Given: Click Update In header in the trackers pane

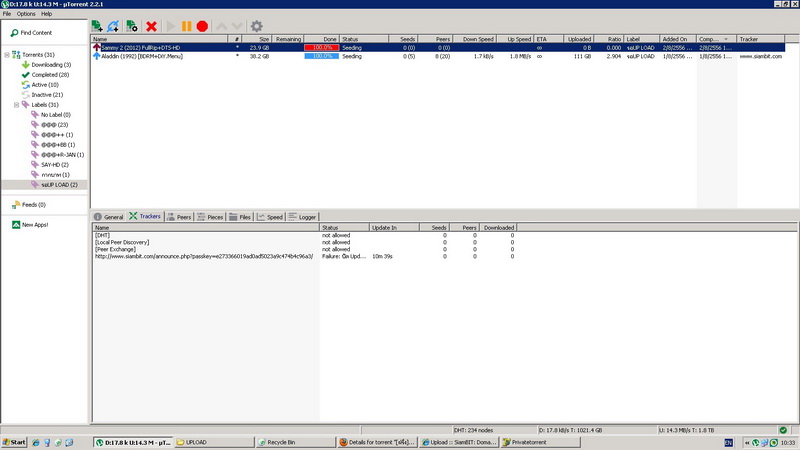Looking at the screenshot, I should click(x=394, y=228).
